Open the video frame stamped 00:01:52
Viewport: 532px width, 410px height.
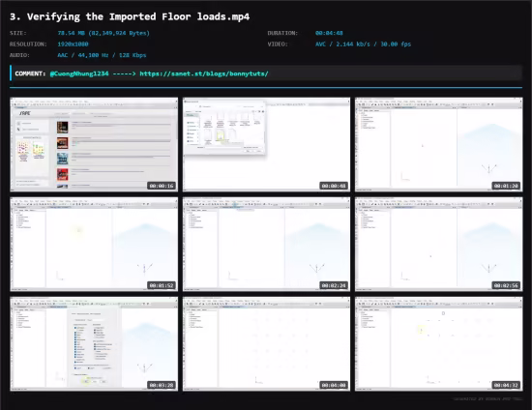[94, 245]
